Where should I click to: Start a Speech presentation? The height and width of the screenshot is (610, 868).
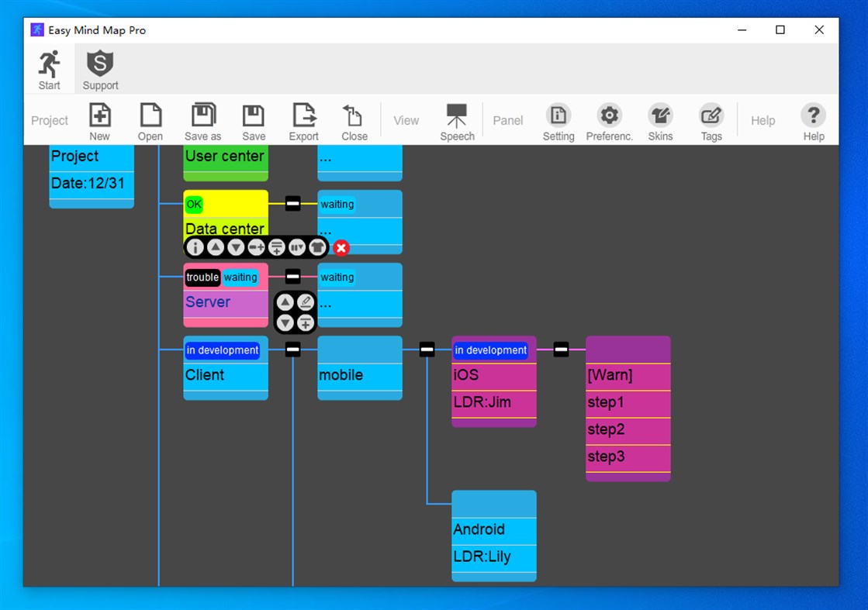(457, 121)
